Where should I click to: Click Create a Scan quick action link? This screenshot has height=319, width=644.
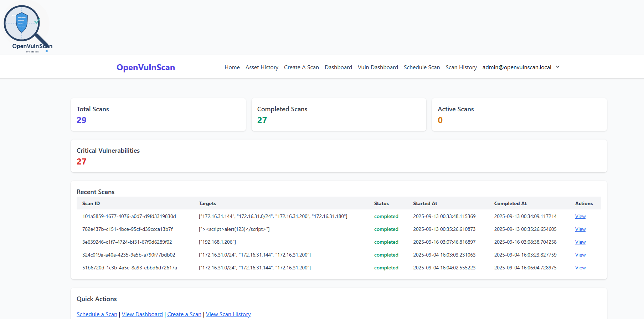(184, 314)
